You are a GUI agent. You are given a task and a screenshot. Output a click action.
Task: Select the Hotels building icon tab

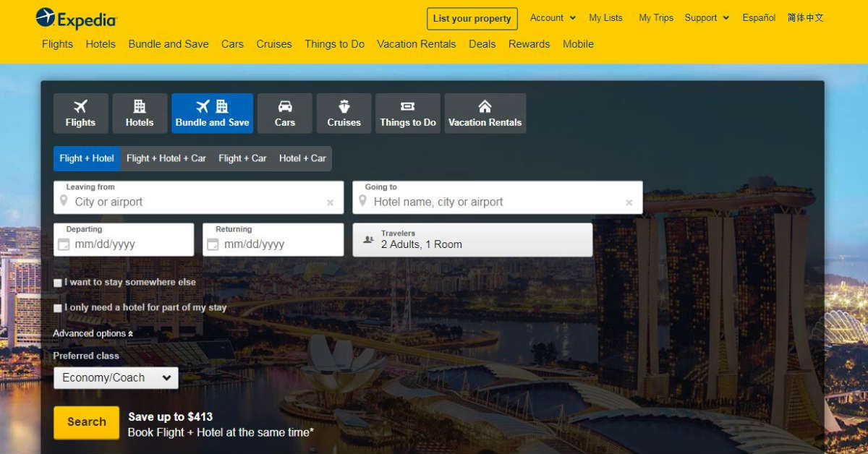click(140, 113)
